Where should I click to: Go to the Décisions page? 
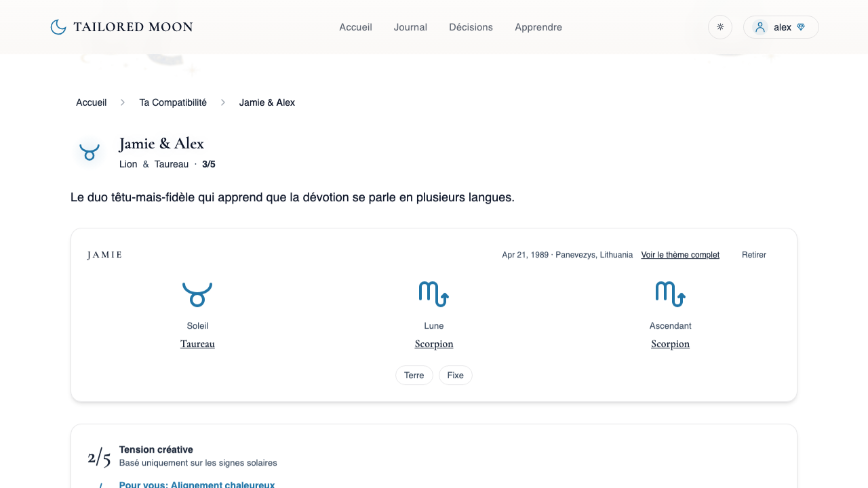pos(471,27)
